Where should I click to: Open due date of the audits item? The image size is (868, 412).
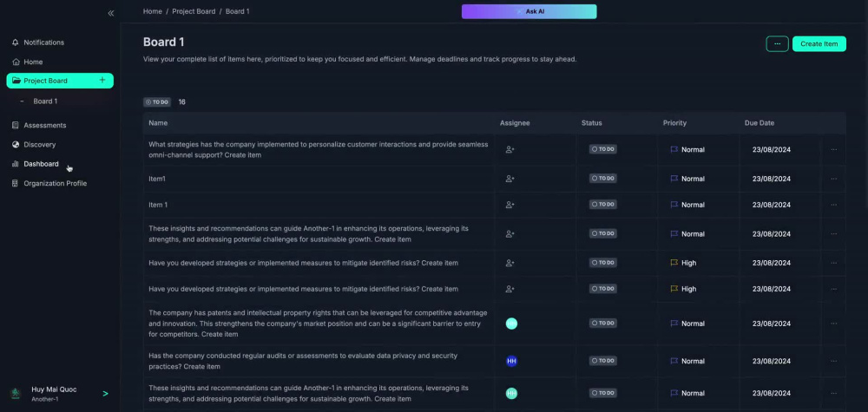771,361
